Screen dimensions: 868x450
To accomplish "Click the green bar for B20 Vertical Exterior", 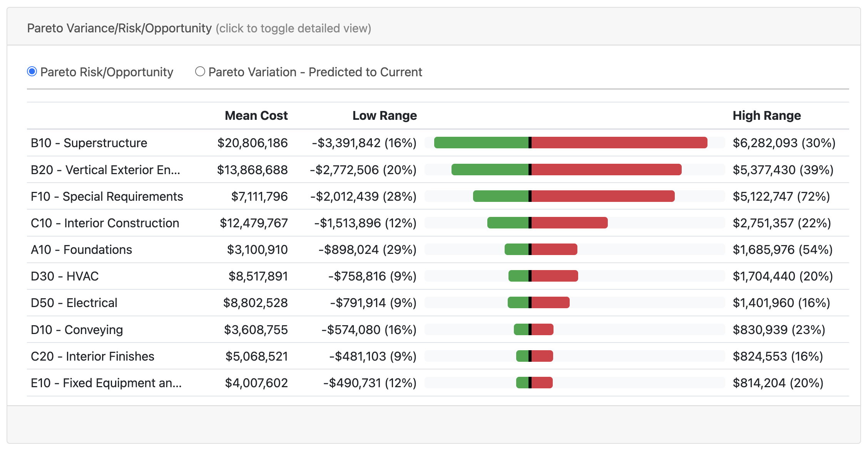I will click(490, 170).
